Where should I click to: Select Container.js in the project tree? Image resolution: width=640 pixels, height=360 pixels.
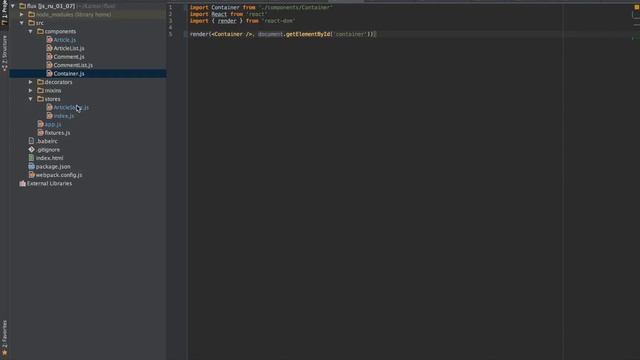[69, 73]
